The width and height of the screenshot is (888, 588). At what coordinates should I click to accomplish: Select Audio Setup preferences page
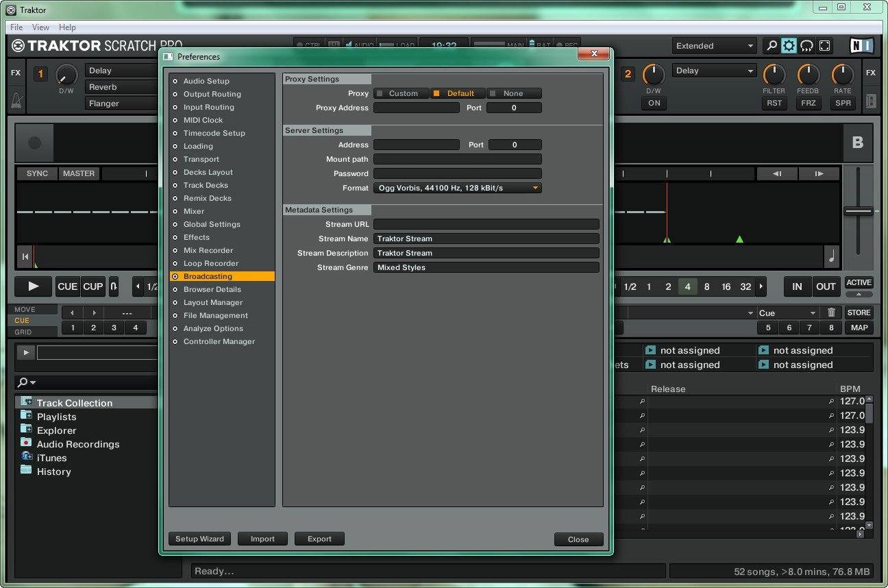point(222,81)
